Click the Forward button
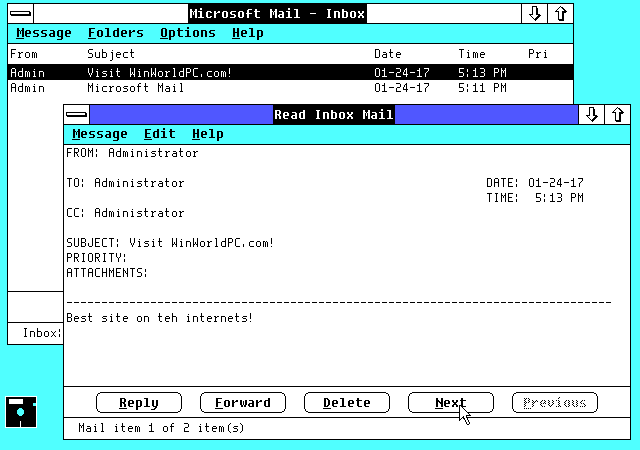 tap(243, 403)
